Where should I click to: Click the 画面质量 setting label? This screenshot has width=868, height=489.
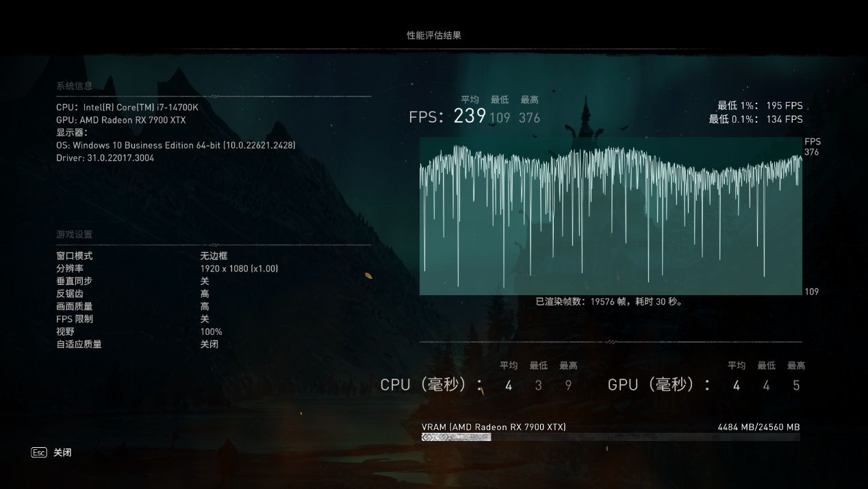(74, 307)
